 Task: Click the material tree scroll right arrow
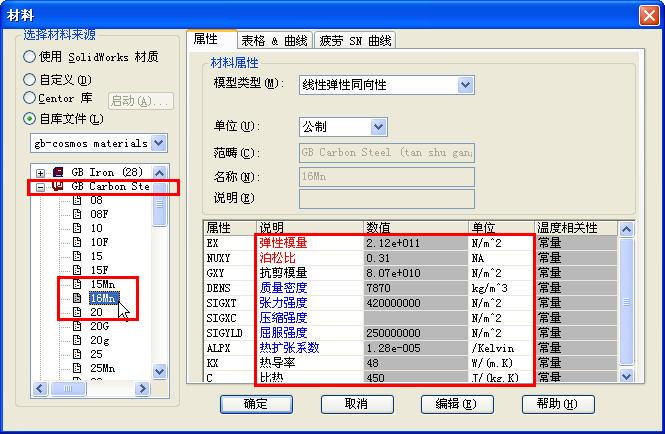coord(142,388)
